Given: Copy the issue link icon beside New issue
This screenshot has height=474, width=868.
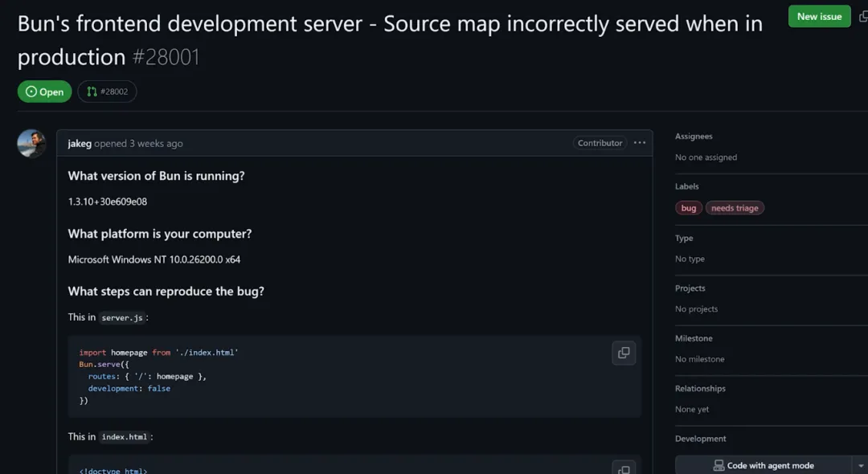Looking at the screenshot, I should pos(863,17).
